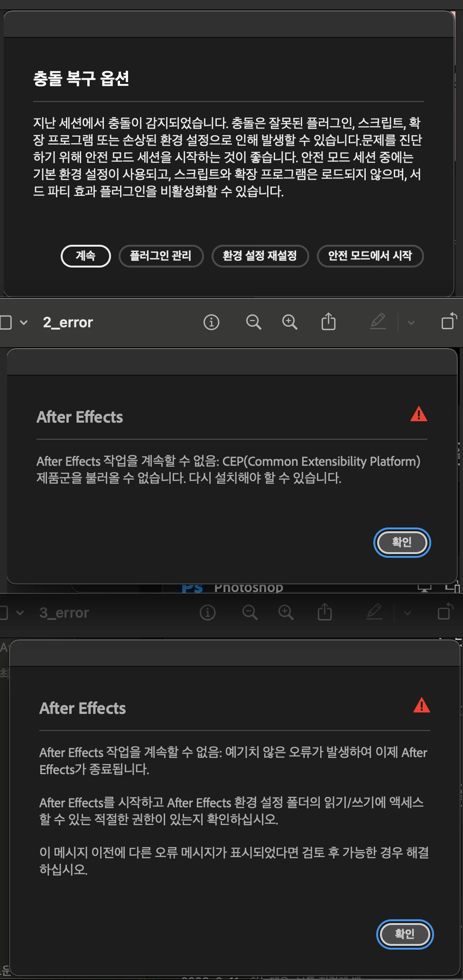This screenshot has width=463, height=980.
Task: Confirm the CEP error with 확인
Action: tap(402, 543)
